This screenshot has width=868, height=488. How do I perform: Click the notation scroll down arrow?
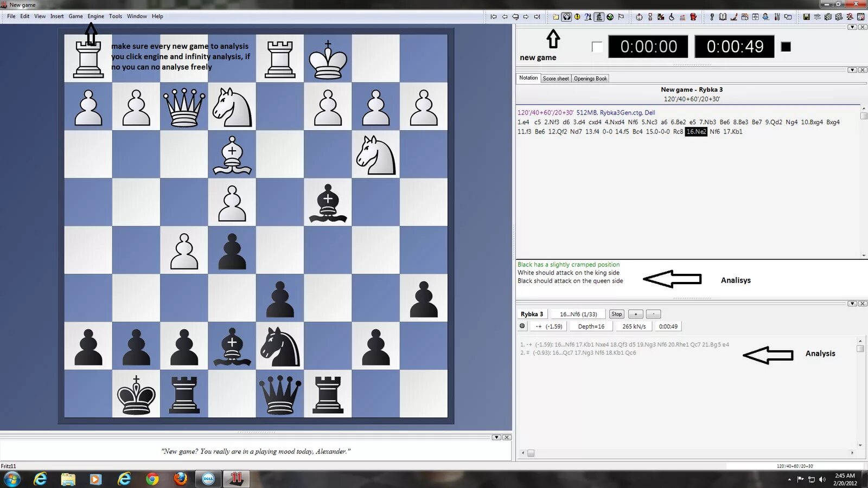(x=864, y=255)
